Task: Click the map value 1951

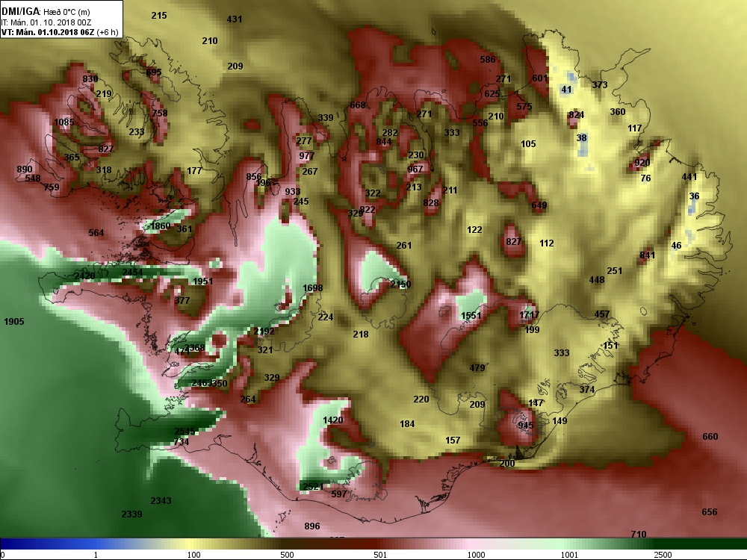Action: [203, 281]
